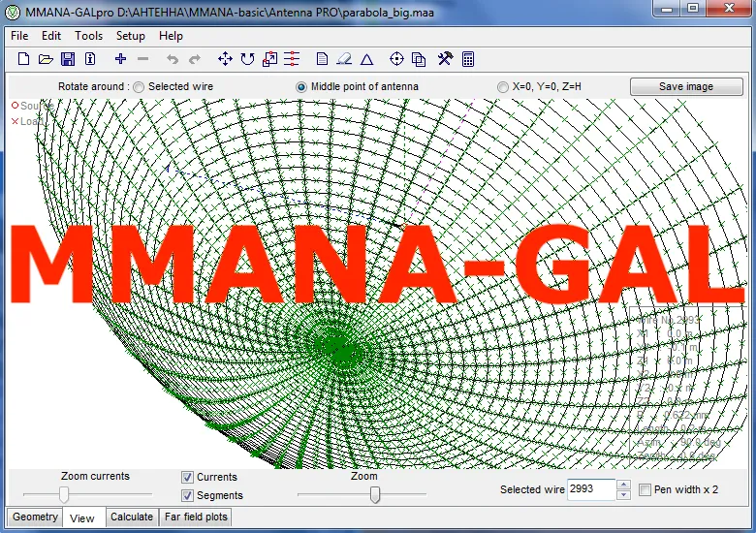The image size is (756, 533).
Task: Select the scale/resize tool icon
Action: pos(269,59)
